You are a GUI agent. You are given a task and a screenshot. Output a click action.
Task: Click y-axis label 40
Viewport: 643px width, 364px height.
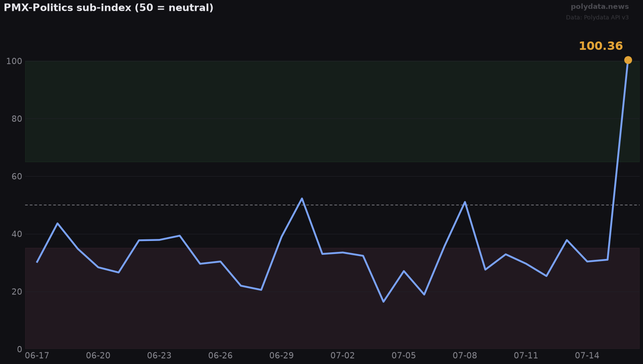click(x=17, y=234)
